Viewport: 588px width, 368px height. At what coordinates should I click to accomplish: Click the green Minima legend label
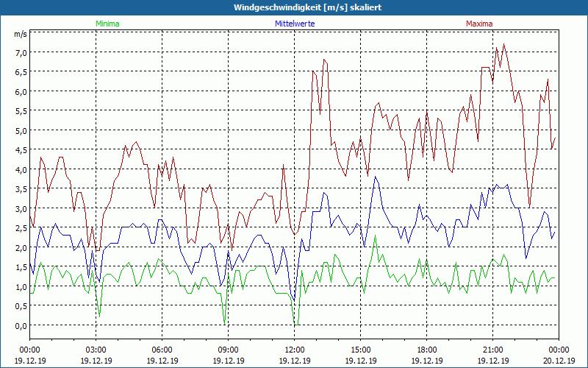[107, 24]
